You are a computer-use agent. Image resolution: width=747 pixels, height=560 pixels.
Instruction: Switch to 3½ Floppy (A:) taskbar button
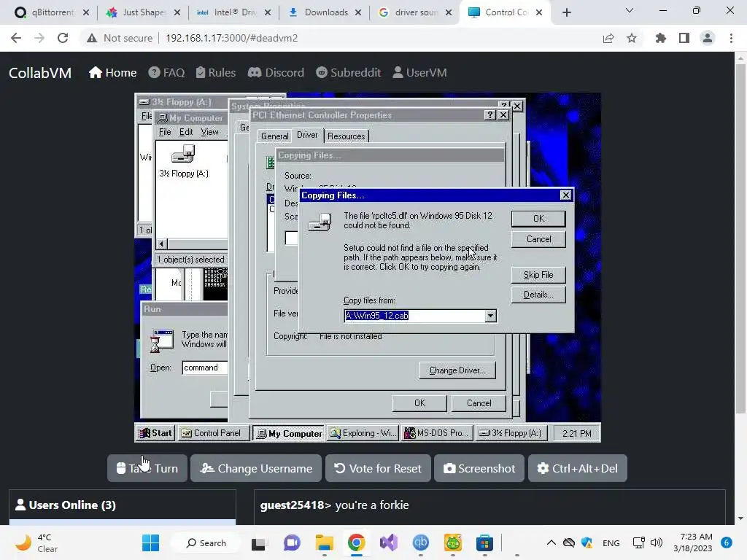point(511,433)
